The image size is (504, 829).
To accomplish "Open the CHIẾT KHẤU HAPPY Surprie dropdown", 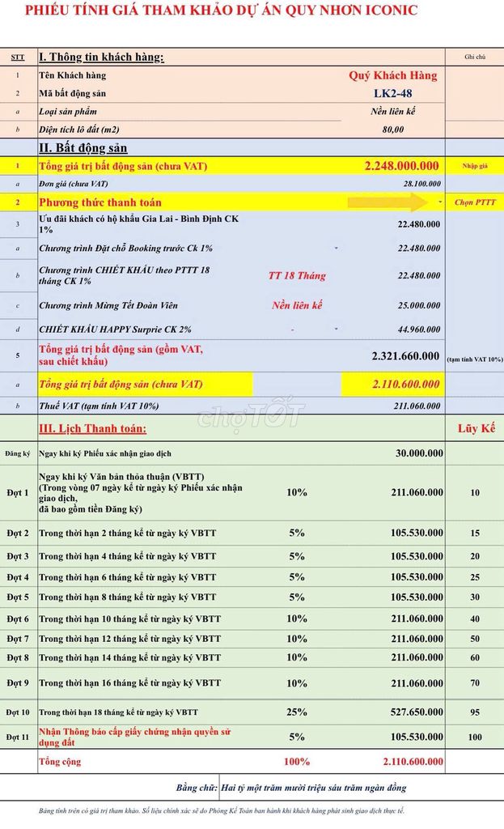I will 336,329.
